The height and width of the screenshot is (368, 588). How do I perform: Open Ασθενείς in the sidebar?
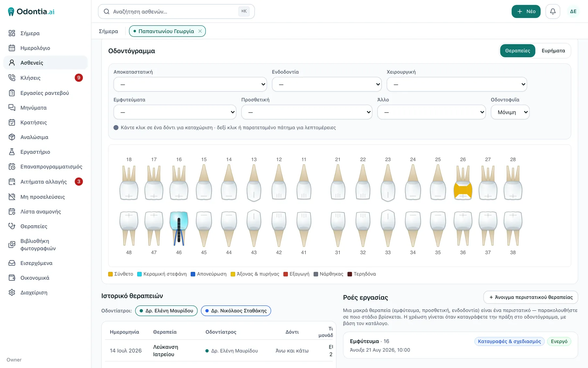[x=45, y=62]
